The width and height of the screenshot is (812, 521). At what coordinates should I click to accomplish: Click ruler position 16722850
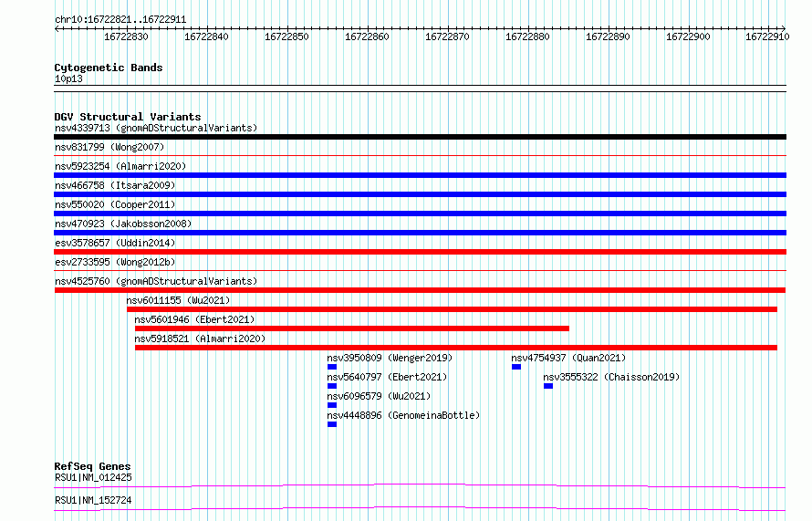286,36
